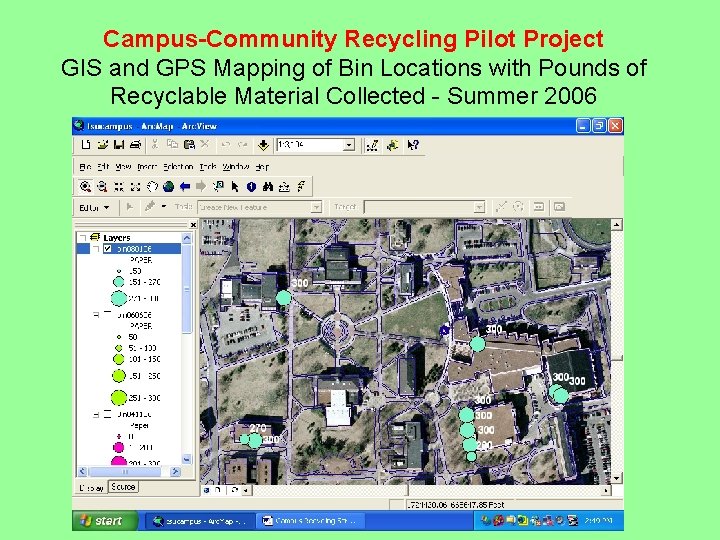Click the Hyperlink lightning bolt tool
720x540 pixels.
301,186
